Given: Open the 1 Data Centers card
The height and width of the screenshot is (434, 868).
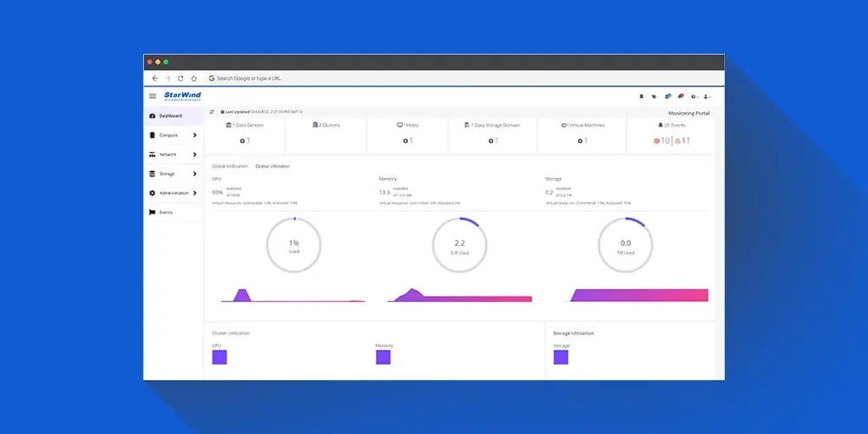Looking at the screenshot, I should tap(245, 135).
